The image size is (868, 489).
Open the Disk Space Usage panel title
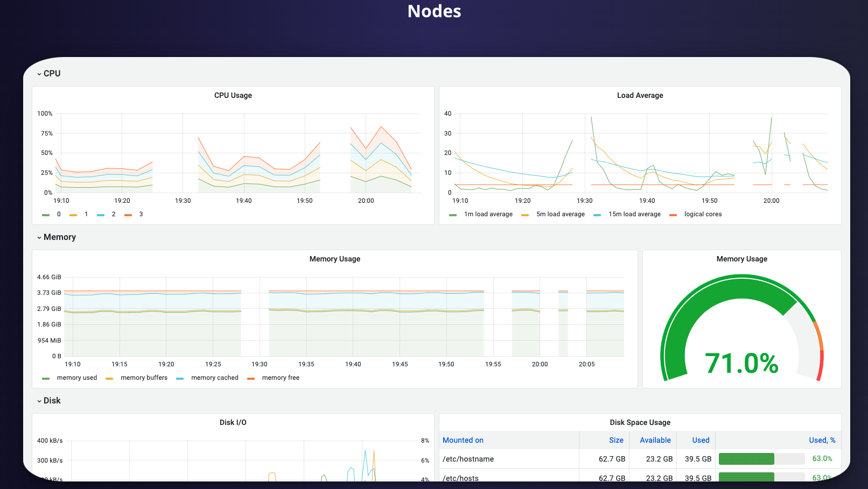tap(640, 422)
